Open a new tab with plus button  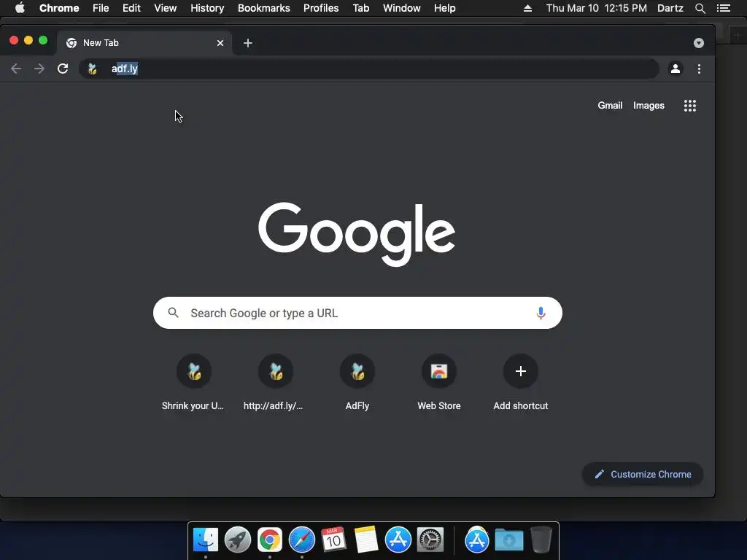tap(248, 43)
